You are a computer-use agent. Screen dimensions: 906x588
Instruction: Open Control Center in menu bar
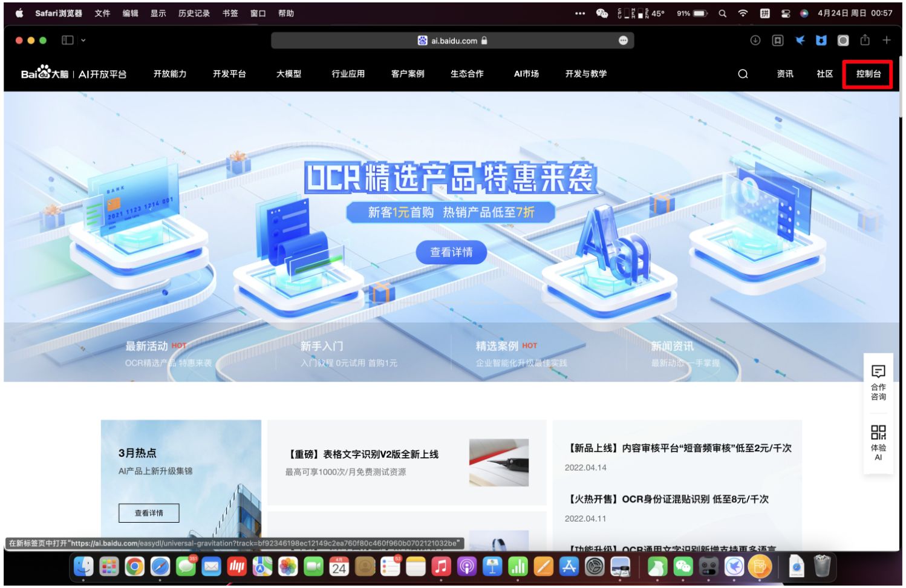(x=786, y=13)
